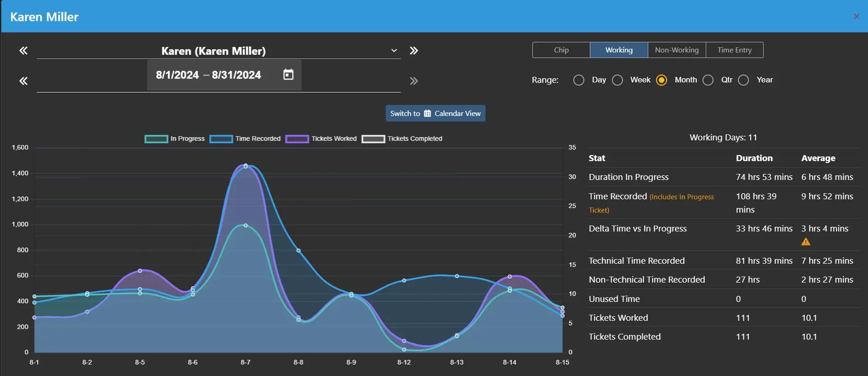Click the 8-7 peak Time Recorded data point
Screen dimensions: 868x376
(246, 166)
